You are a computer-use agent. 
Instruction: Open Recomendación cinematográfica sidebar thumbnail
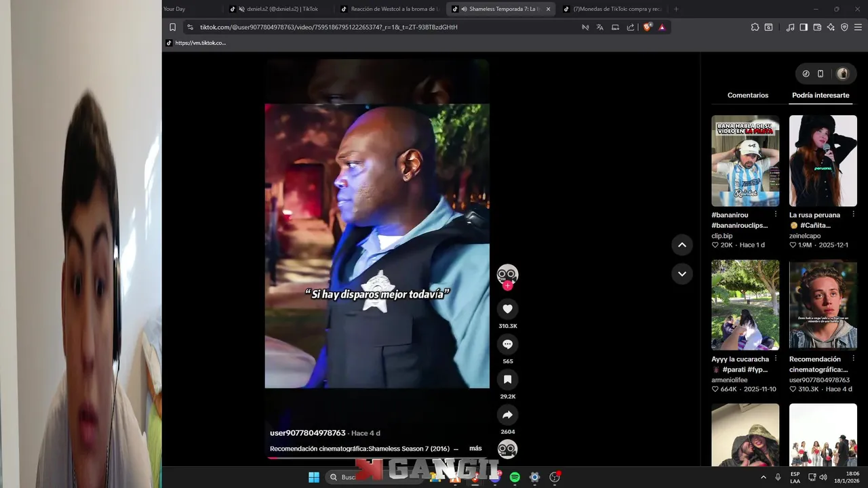tap(823, 305)
